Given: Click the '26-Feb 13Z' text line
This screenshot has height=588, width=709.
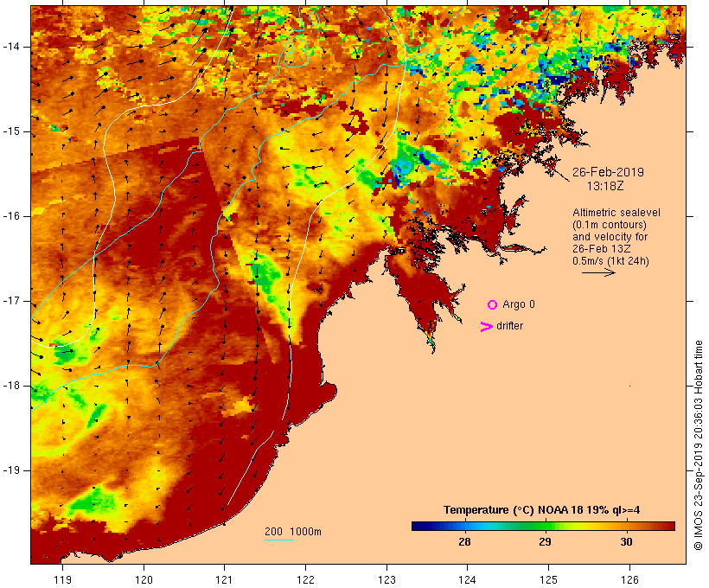Looking at the screenshot, I should (x=602, y=249).
